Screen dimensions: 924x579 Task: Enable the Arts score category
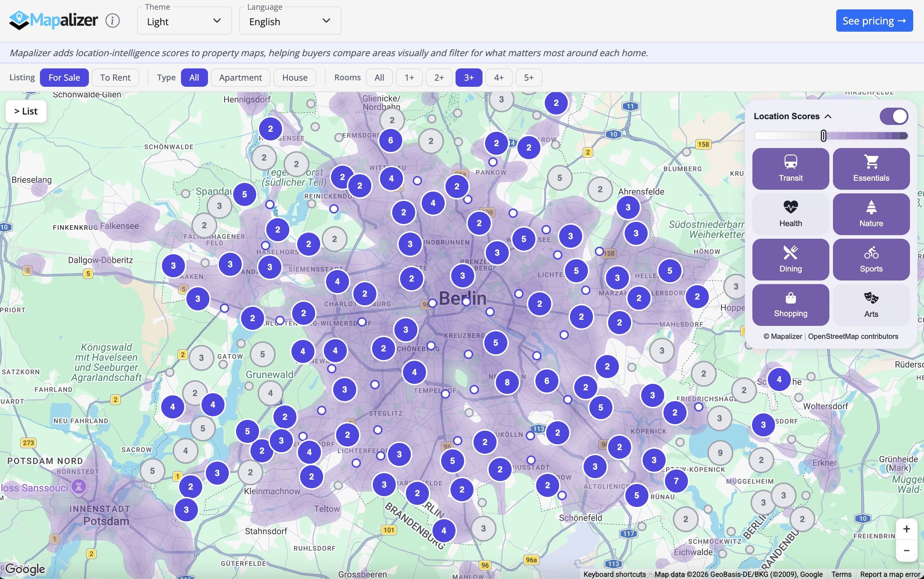point(871,305)
